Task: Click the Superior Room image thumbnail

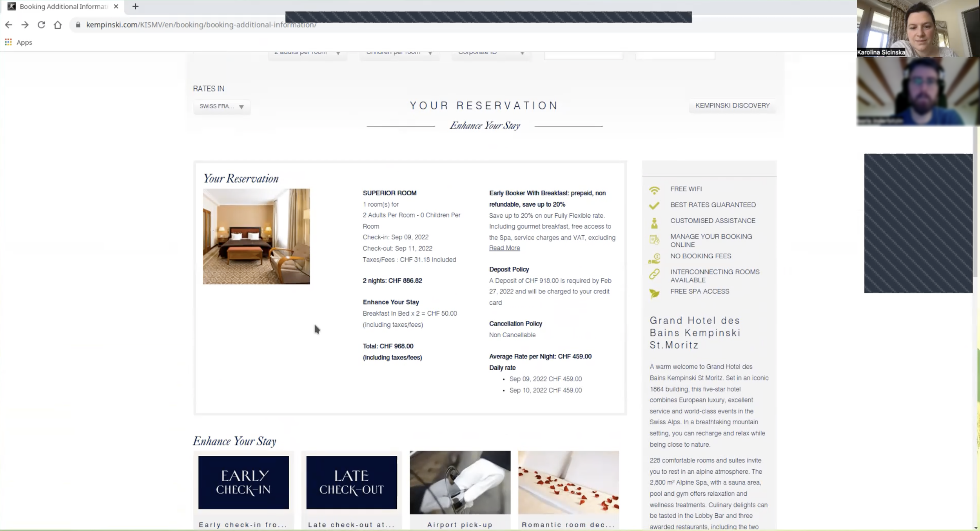Action: coord(256,236)
